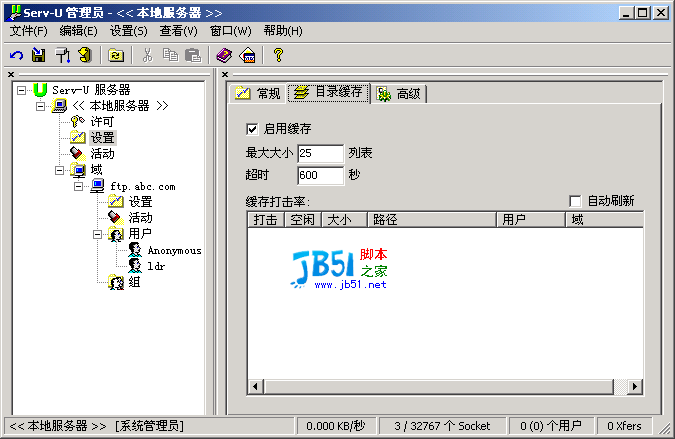
Task: Collapse the 用户 tree node
Action: click(97, 235)
